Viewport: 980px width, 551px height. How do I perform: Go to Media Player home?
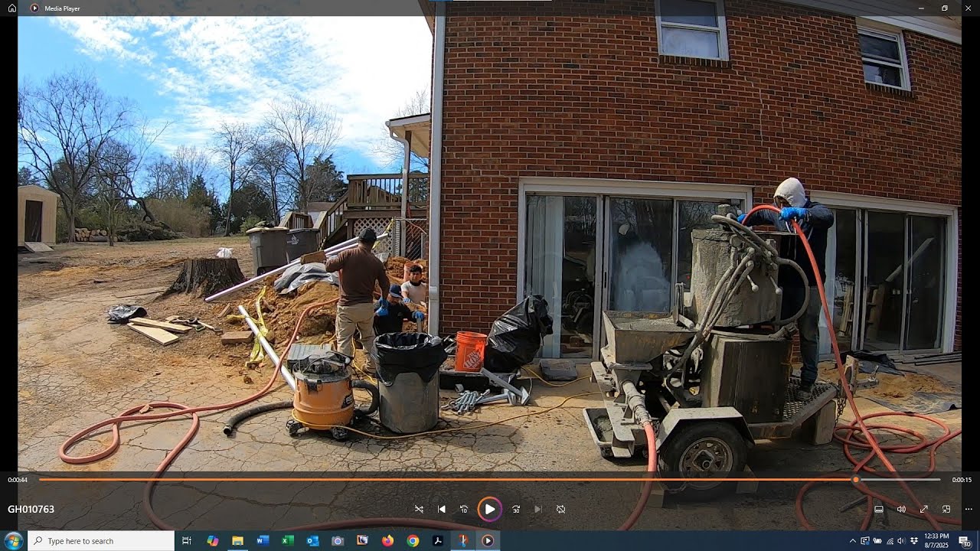[12, 8]
